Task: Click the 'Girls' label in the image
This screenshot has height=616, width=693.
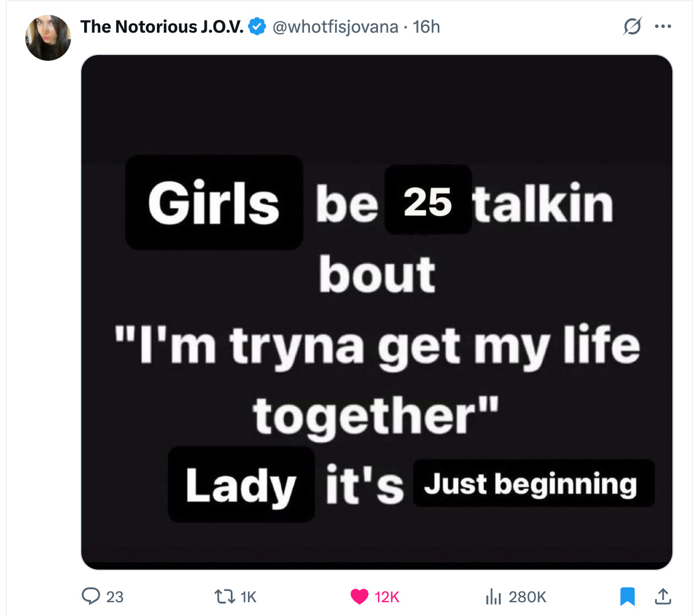Action: (214, 203)
